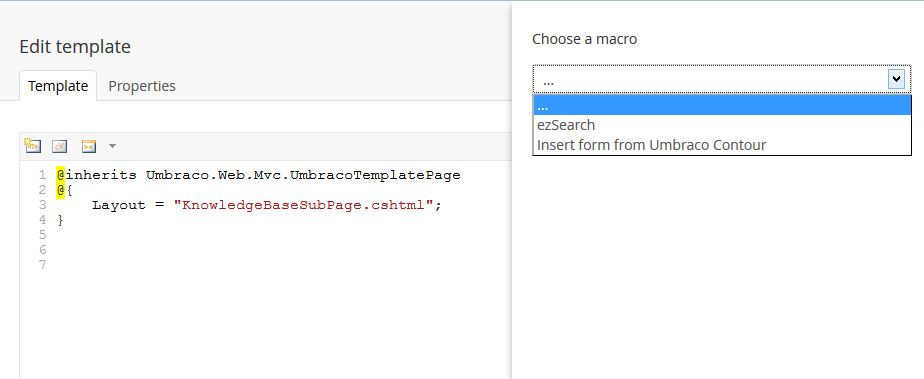Open the Properties tab
The height and width of the screenshot is (379, 924).
142,85
